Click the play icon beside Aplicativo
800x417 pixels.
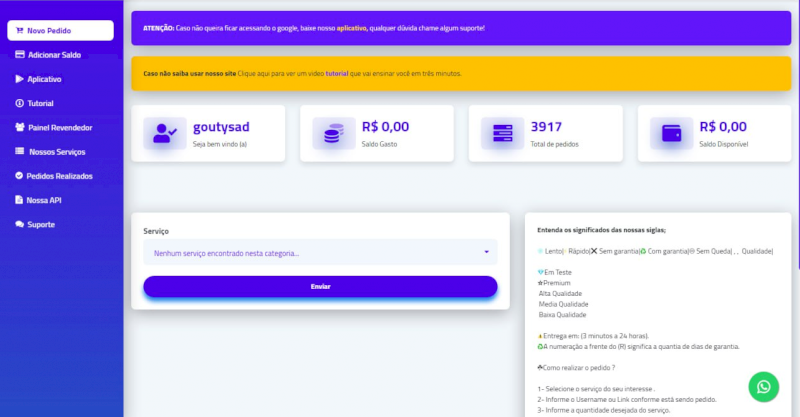(x=19, y=79)
